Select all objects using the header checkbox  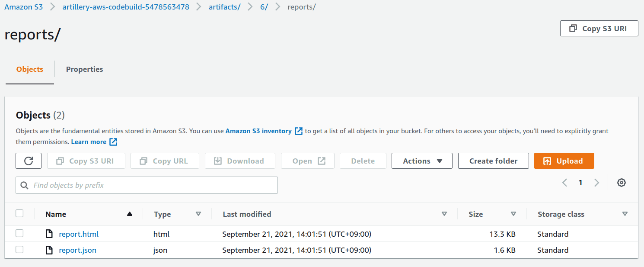pos(19,213)
